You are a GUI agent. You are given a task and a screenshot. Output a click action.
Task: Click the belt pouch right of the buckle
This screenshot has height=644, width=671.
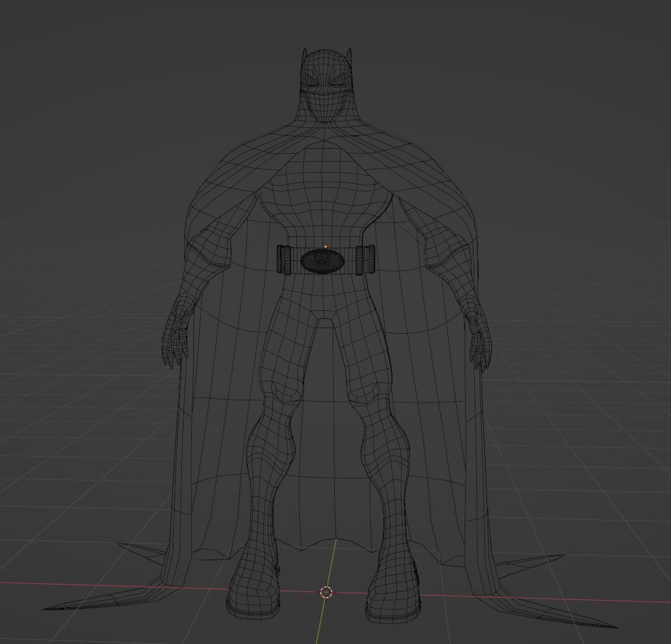(365, 259)
